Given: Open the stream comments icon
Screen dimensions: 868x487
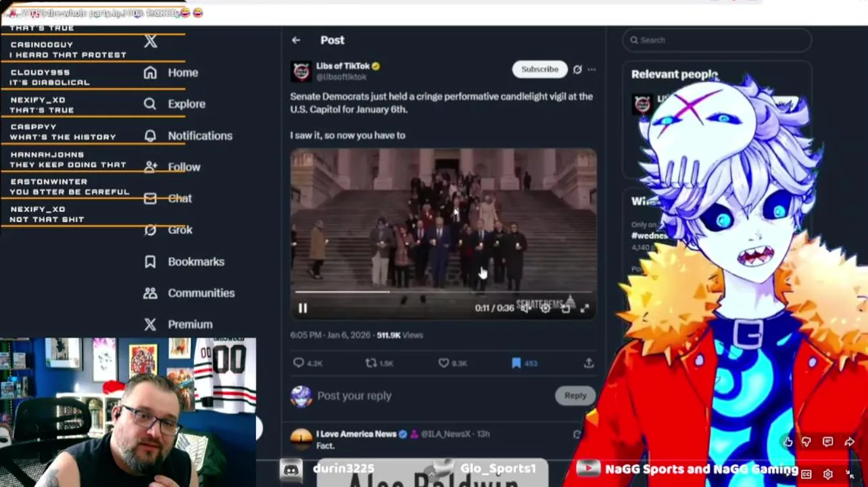Looking at the screenshot, I should 828,442.
